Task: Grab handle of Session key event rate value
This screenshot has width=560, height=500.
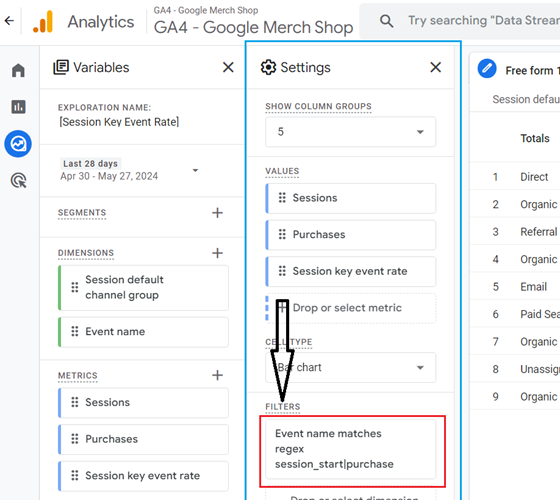Action: click(282, 271)
